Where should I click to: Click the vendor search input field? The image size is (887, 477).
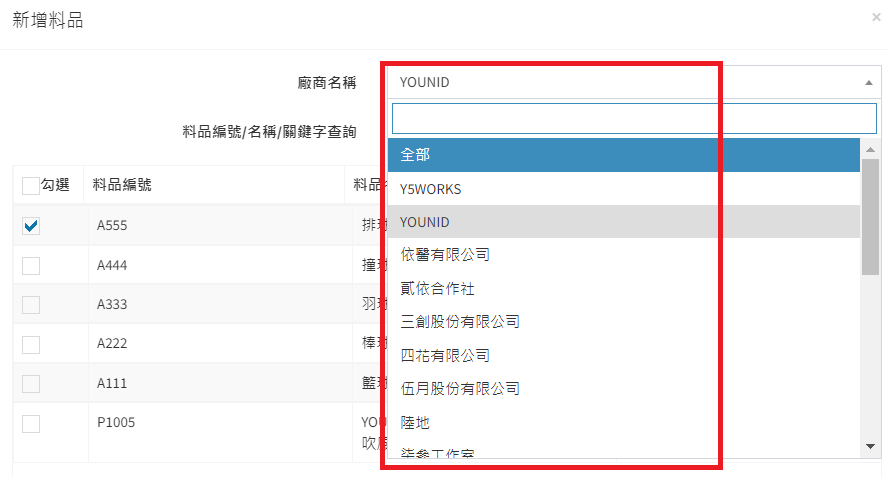(x=634, y=118)
